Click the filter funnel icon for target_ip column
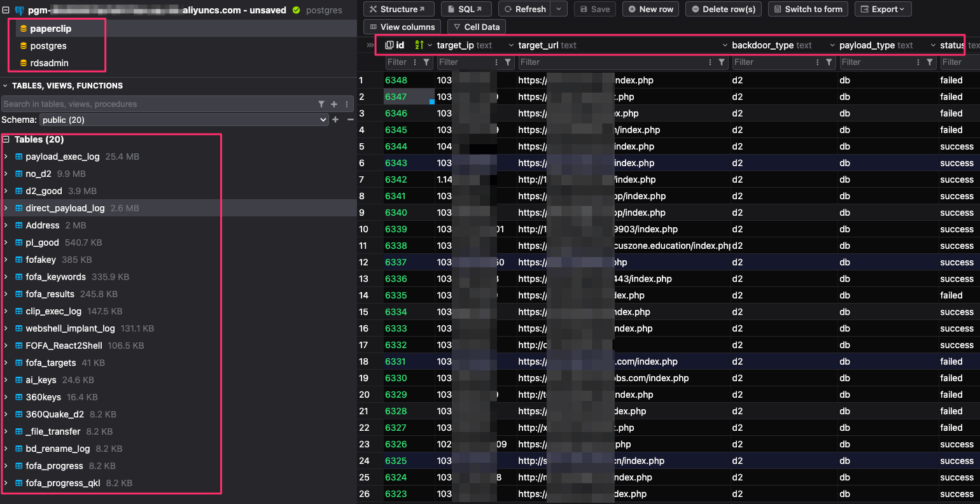The image size is (980, 504). tap(508, 62)
